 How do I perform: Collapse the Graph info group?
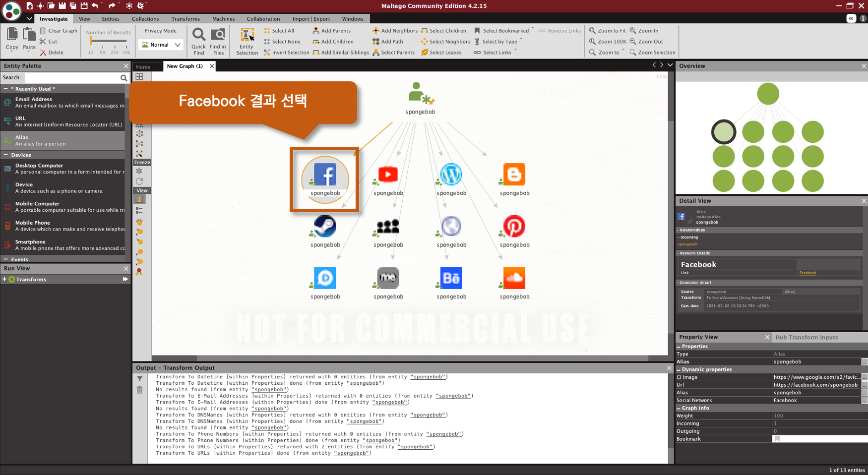[x=679, y=408]
